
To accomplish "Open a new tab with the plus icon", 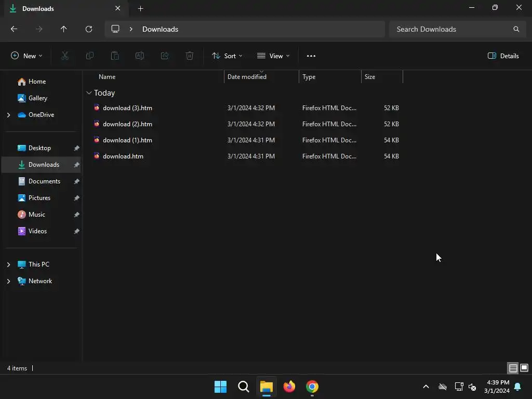I will (x=140, y=8).
